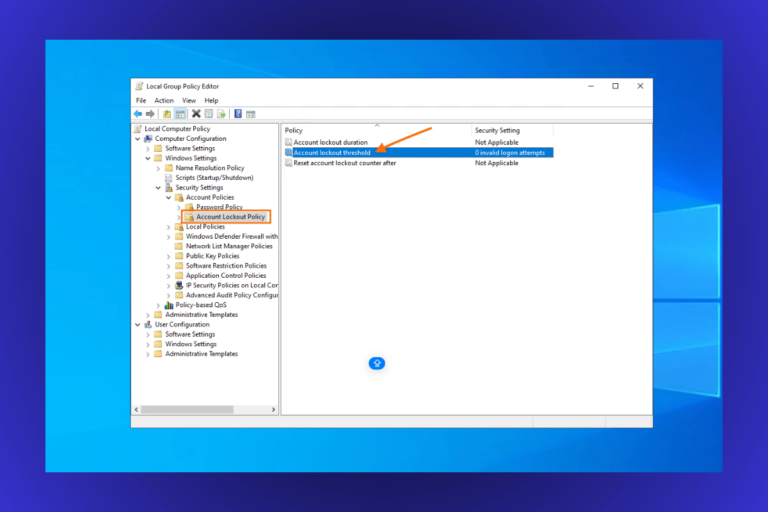Open the View menu
Screen dimensions: 768x512
(x=188, y=101)
